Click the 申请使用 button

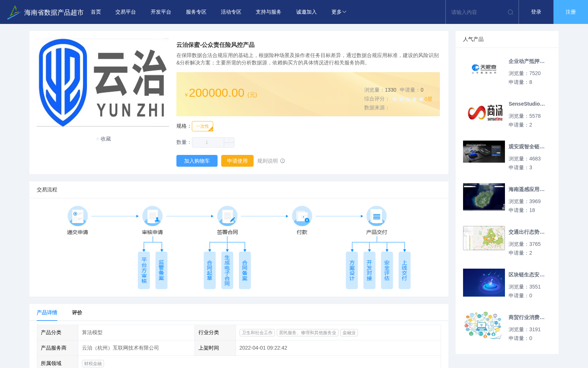pos(237,161)
